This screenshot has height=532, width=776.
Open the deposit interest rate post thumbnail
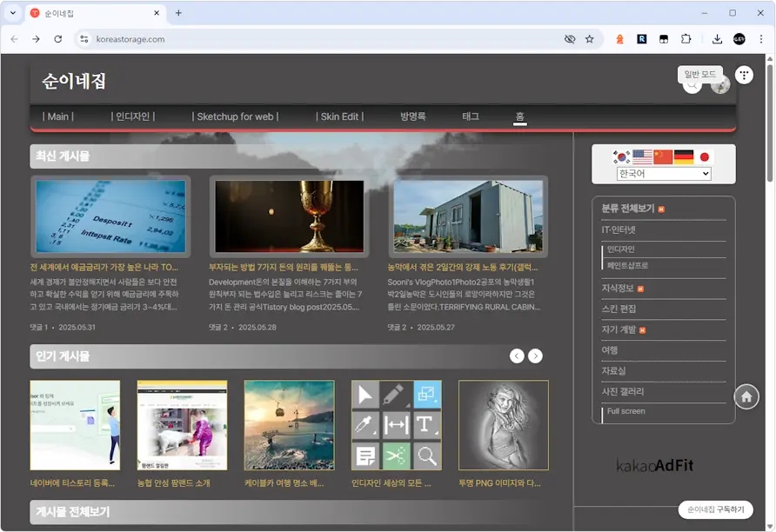pos(110,216)
